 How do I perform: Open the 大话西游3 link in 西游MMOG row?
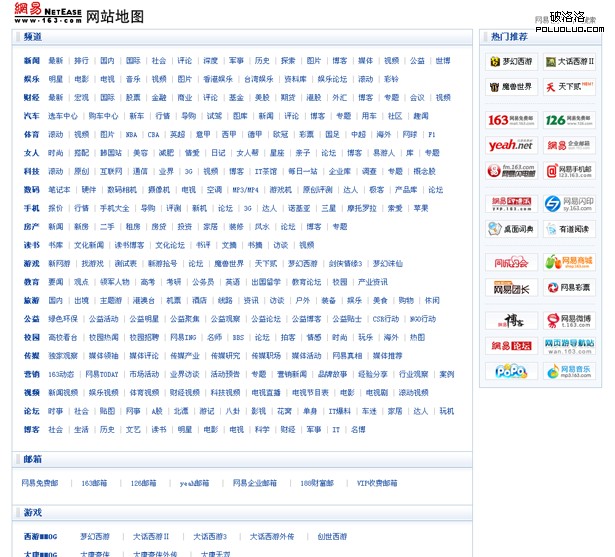210,536
